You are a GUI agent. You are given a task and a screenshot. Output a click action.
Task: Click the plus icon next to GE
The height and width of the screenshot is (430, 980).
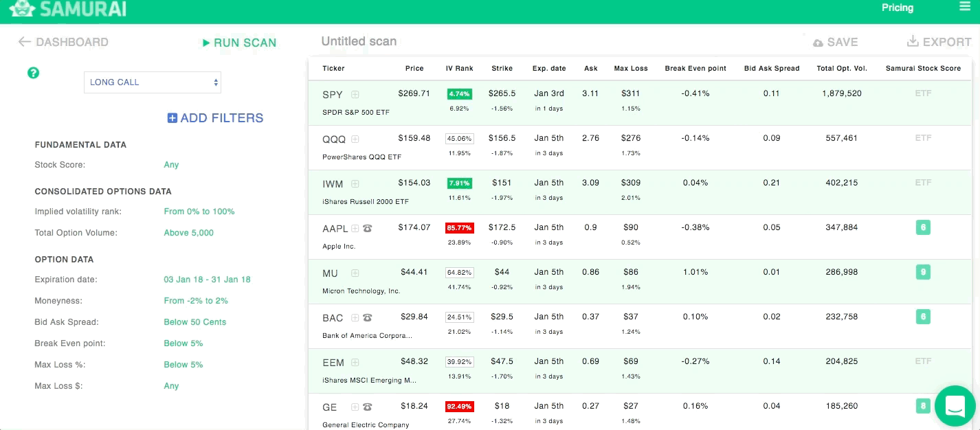[x=355, y=407]
